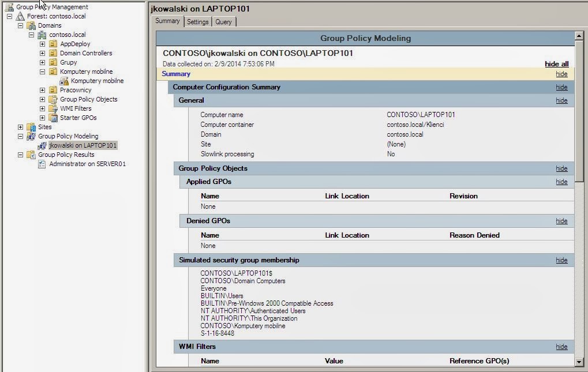
Task: Select the Forest contoso.local icon
Action: click(21, 16)
